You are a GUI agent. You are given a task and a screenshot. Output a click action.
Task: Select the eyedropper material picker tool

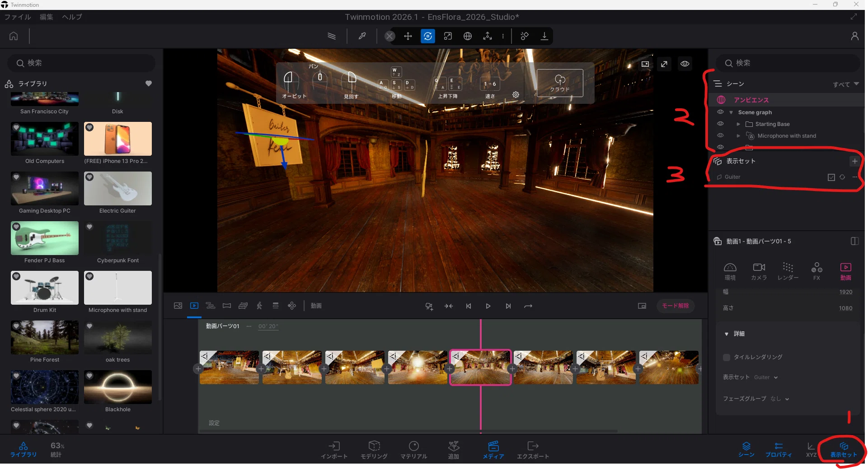point(362,36)
